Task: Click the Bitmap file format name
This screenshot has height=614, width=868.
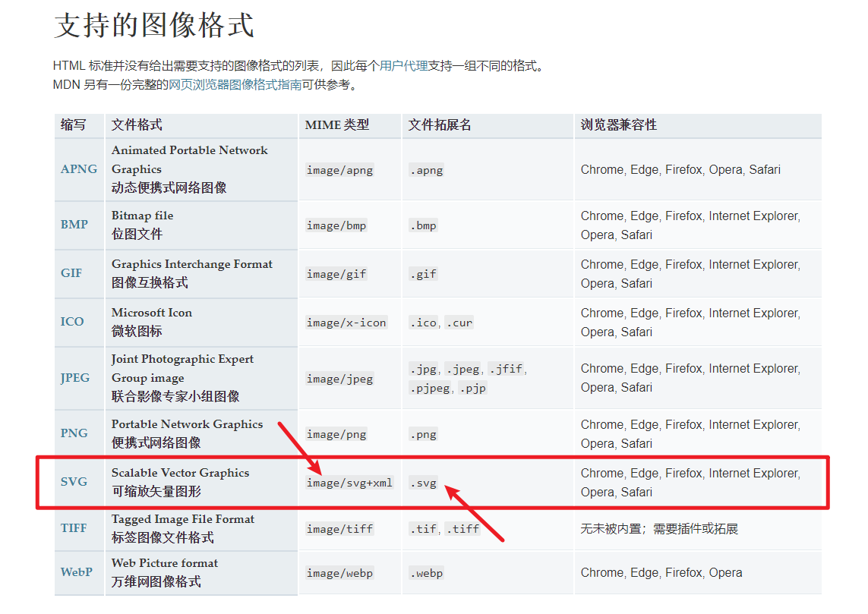Action: coord(142,216)
